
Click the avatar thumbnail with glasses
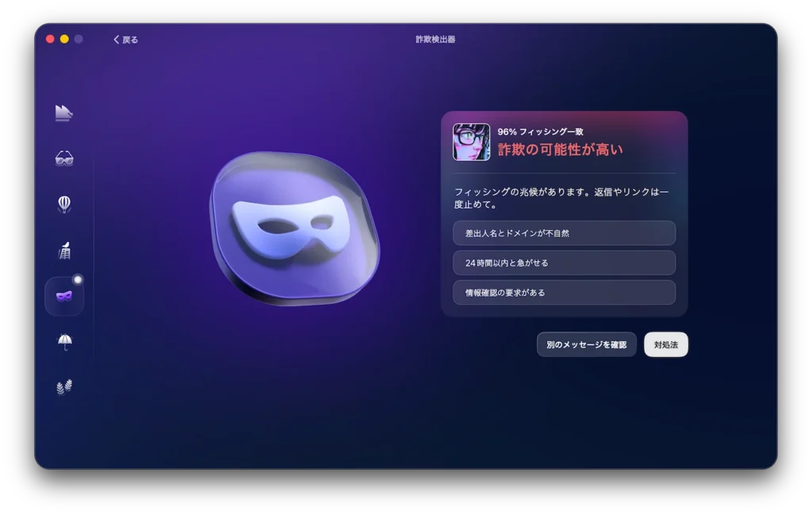pyautogui.click(x=471, y=142)
